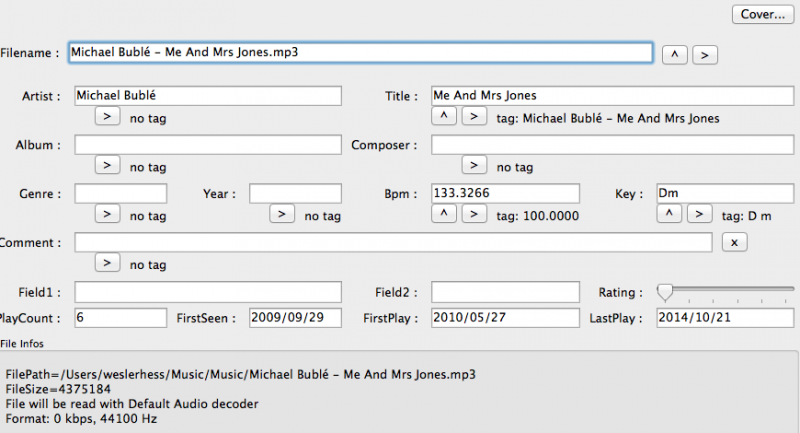Click the 'tag: 100.0000' Bpm text
This screenshot has width=800, height=433.
[538, 216]
